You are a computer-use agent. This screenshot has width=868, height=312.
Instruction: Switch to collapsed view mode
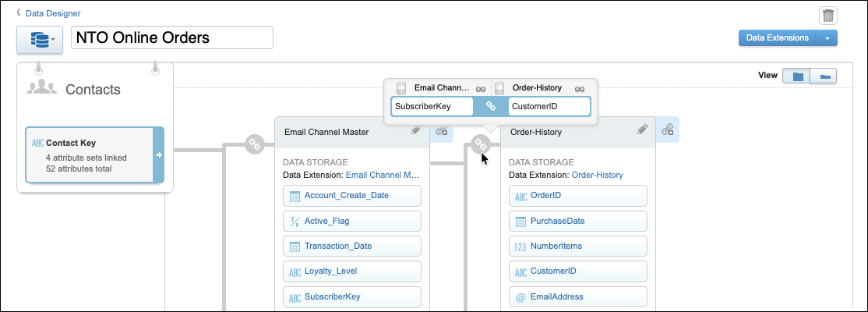(x=824, y=76)
